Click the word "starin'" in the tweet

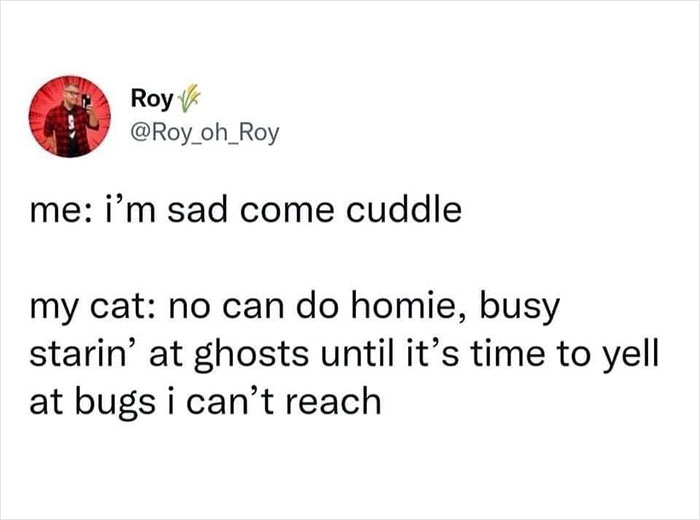[x=84, y=355]
